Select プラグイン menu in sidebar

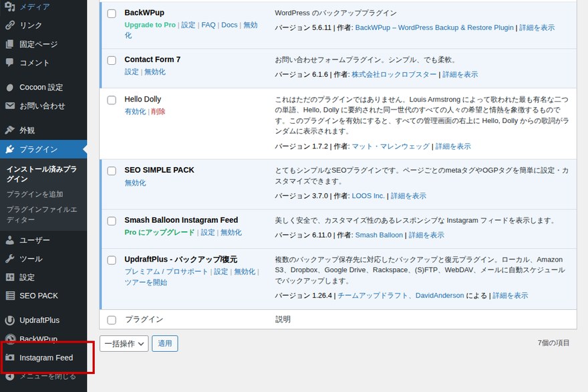point(39,149)
